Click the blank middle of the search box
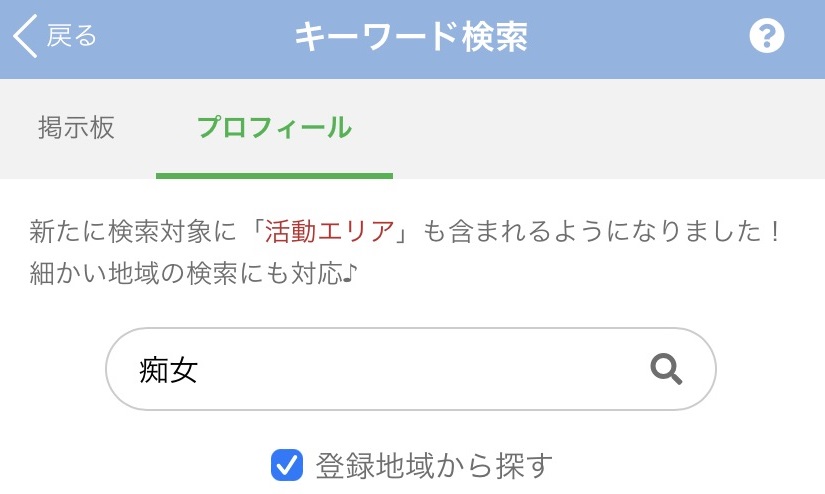825x494 pixels. [420, 370]
